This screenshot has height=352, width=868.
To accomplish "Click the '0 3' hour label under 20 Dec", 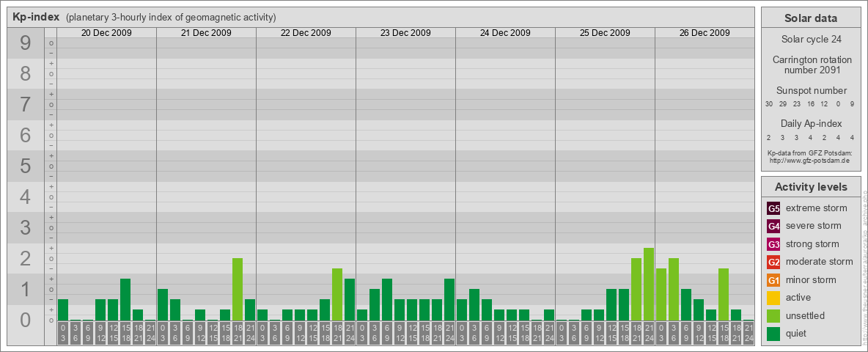I will (63, 334).
